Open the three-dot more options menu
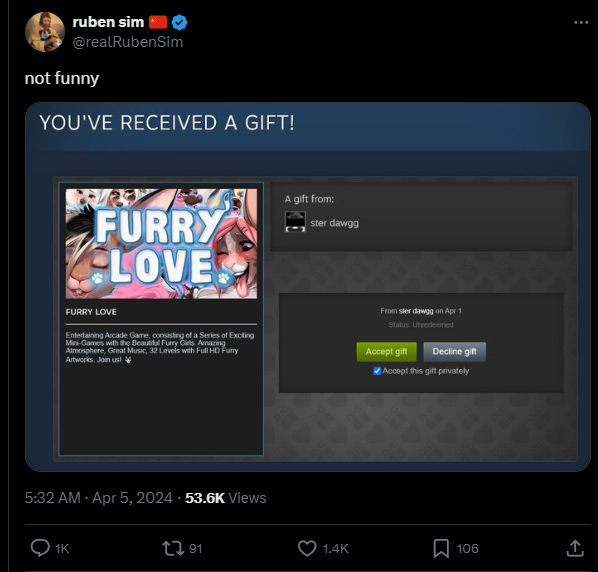598x572 pixels. point(581,22)
